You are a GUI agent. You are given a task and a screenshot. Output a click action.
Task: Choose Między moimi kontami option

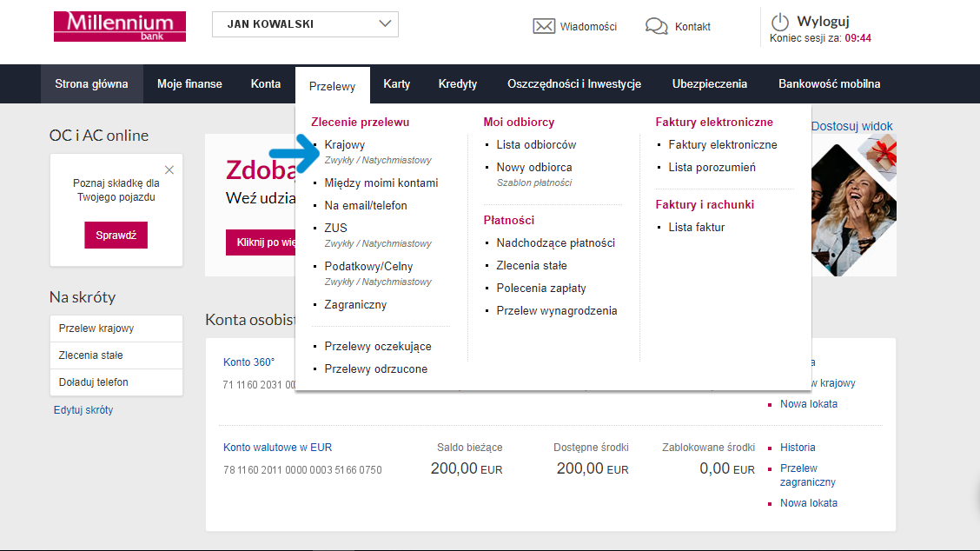pyautogui.click(x=381, y=183)
